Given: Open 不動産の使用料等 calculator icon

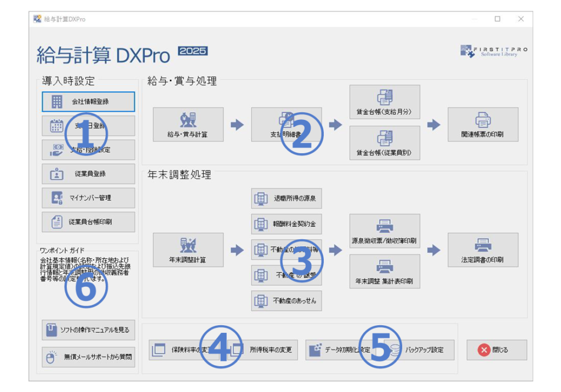Looking at the screenshot, I should click(x=260, y=250).
